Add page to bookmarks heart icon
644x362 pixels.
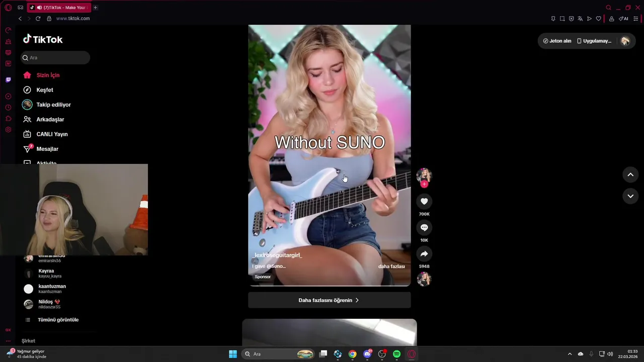[x=598, y=19]
